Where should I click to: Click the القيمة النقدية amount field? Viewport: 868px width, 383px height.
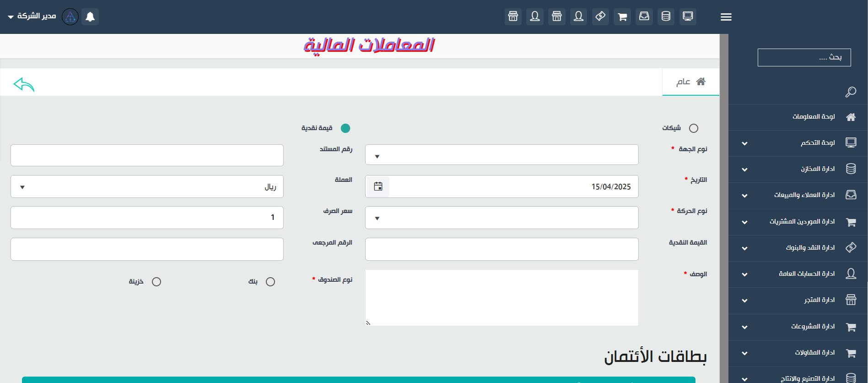point(501,249)
